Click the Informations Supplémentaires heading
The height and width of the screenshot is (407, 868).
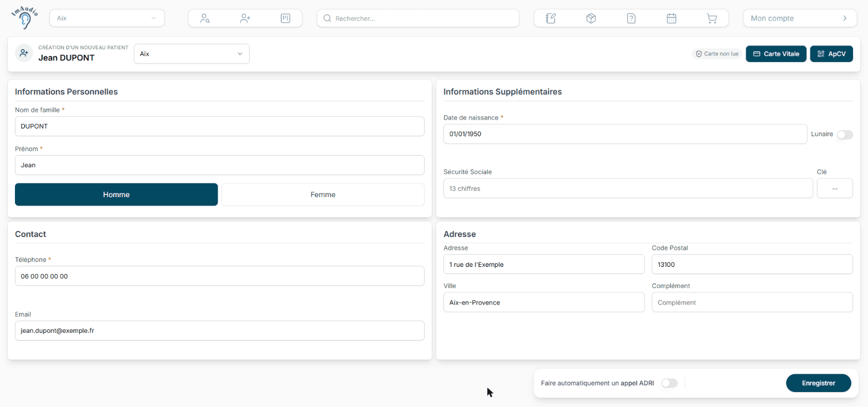tap(503, 92)
